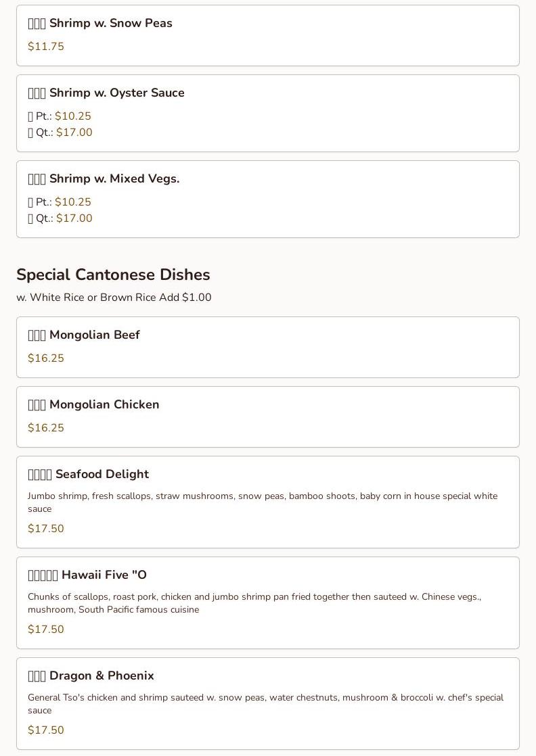Open the Seafood Delight dish
Viewport: 536px width, 756px height.
89,474
